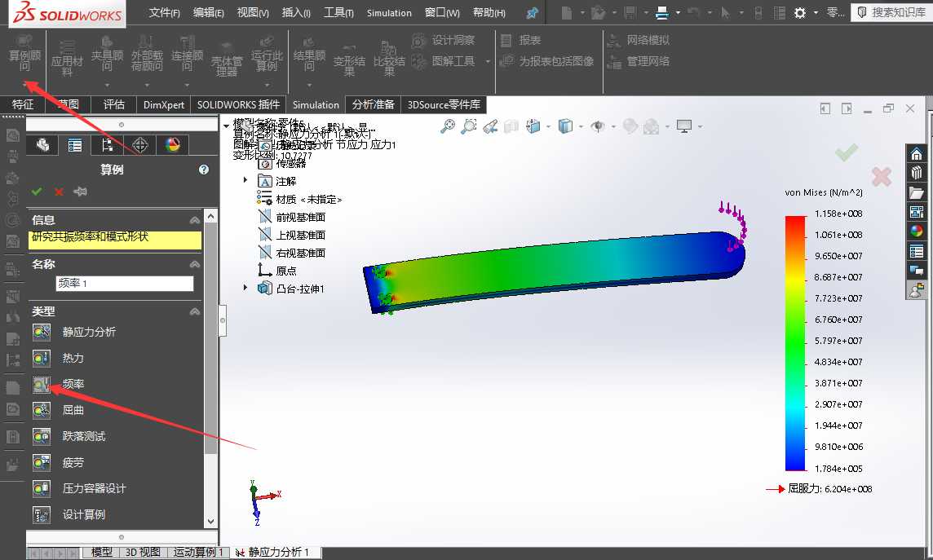Click Previous View icon in view toolbar
933x560 pixels.
(x=490, y=126)
